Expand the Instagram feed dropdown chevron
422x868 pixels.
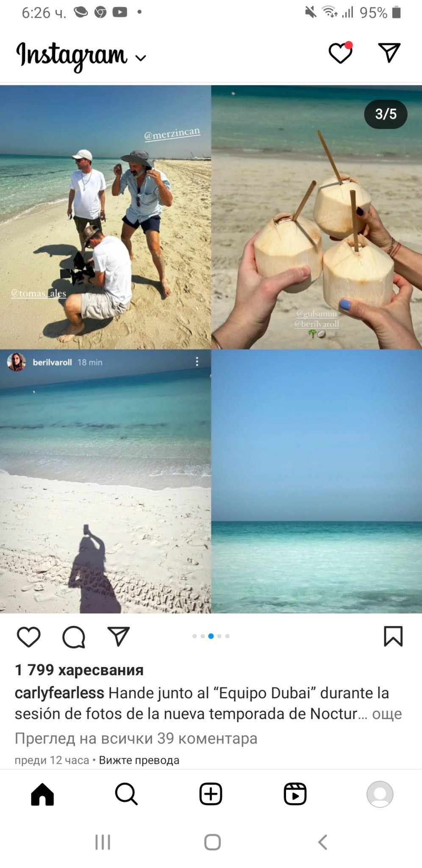click(x=141, y=58)
